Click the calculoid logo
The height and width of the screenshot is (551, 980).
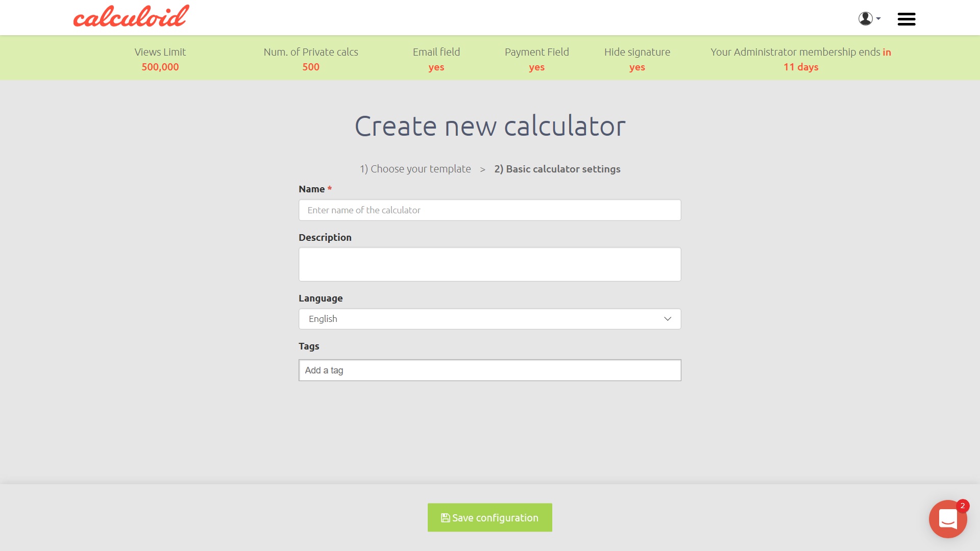[131, 16]
